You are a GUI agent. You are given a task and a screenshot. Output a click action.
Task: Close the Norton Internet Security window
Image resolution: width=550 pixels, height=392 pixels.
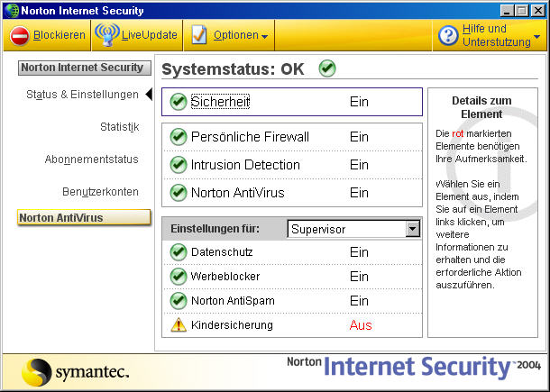tap(538, 11)
